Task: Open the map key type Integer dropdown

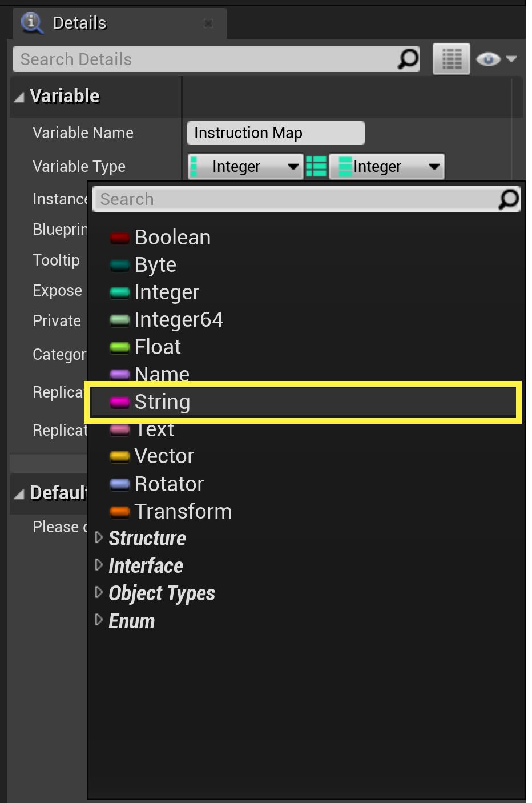Action: [245, 166]
